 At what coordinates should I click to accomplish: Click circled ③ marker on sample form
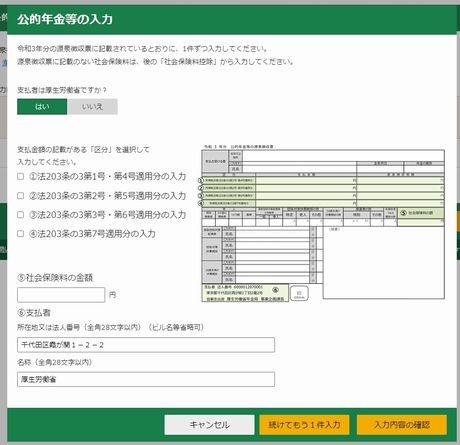[x=200, y=195]
